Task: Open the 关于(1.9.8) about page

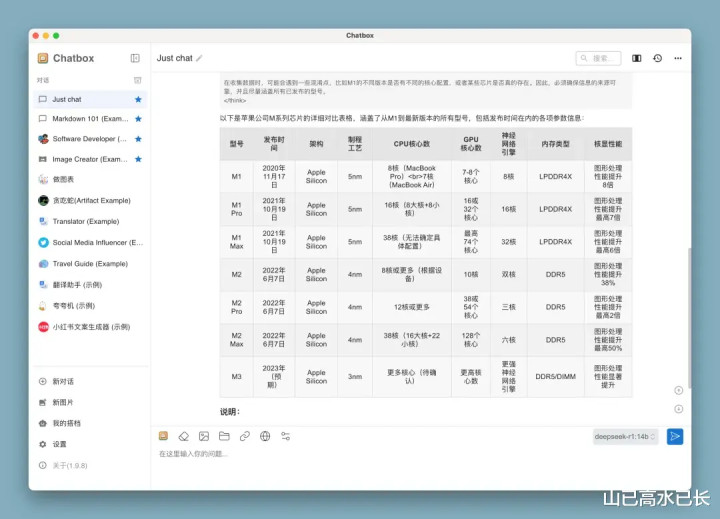Action: point(90,465)
